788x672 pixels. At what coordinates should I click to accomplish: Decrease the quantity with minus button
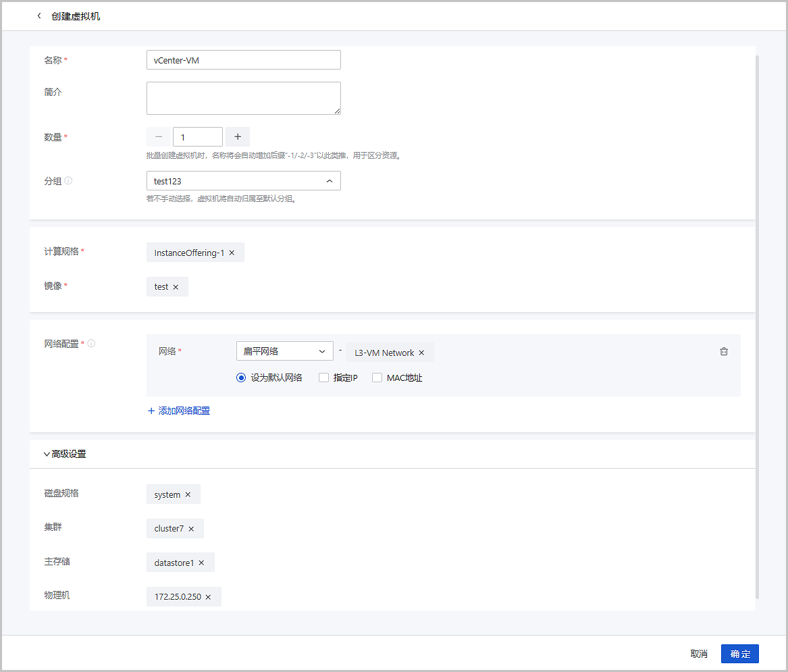(158, 136)
